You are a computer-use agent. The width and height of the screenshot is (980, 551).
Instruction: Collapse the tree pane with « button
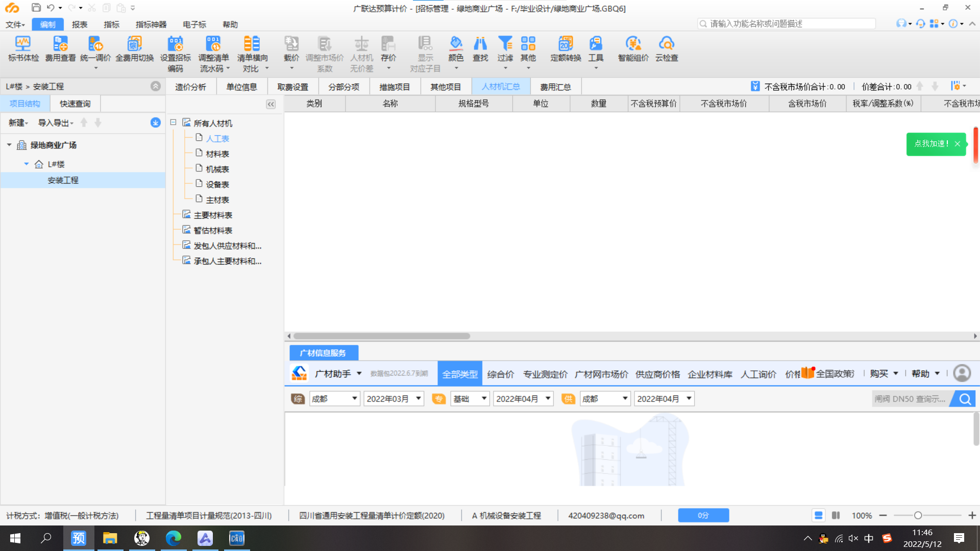271,104
